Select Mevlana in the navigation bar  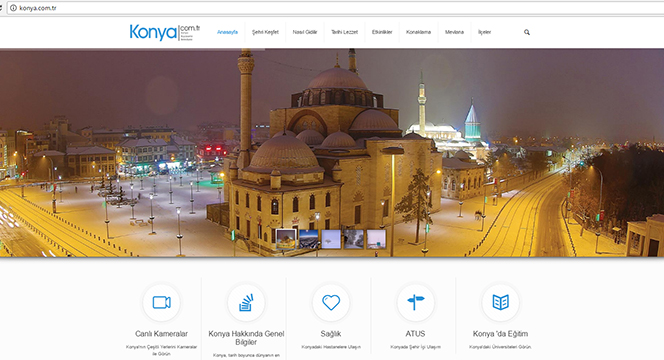click(x=454, y=32)
